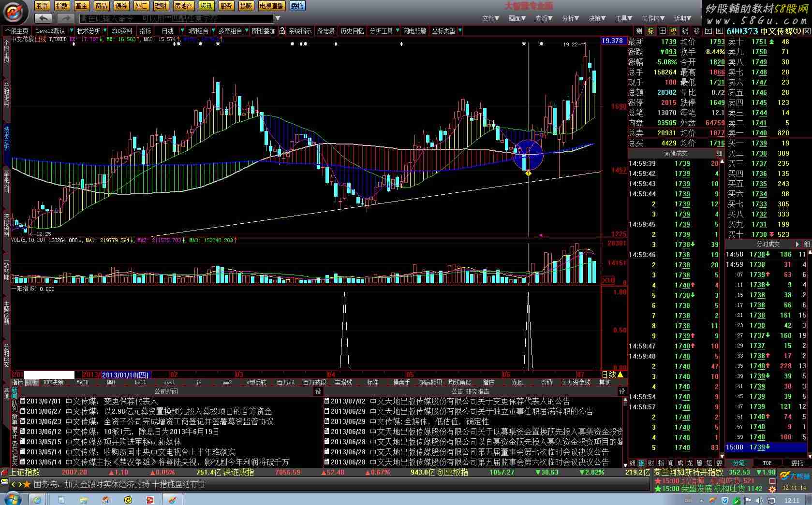Open the 资讯 news category
The width and height of the screenshot is (812, 505).
206,6
